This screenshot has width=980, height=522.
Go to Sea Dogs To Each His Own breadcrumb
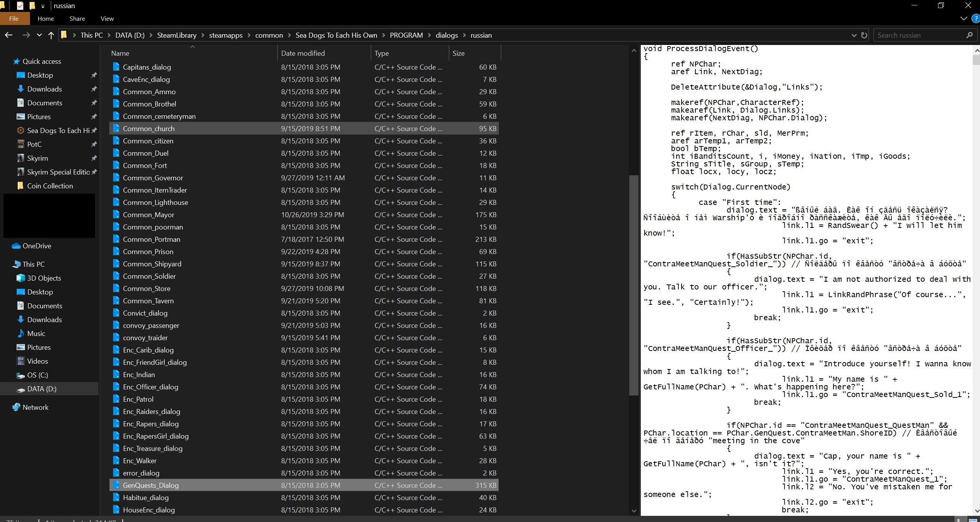tap(336, 35)
